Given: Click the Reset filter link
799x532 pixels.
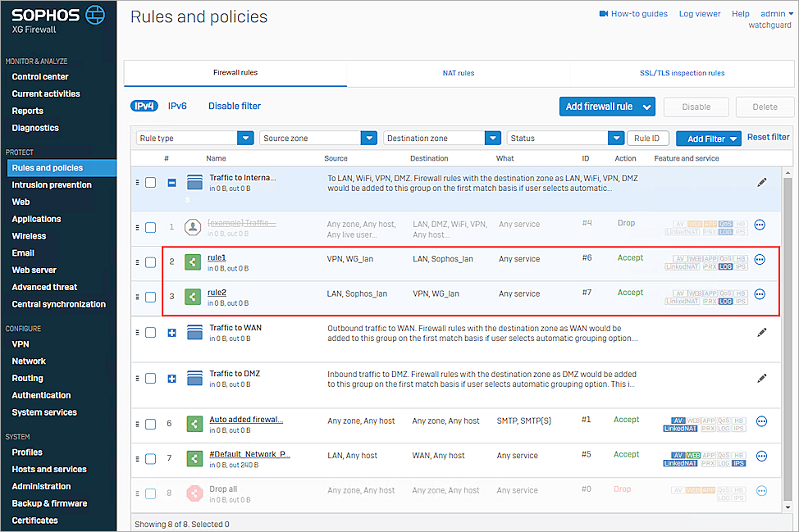Looking at the screenshot, I should pyautogui.click(x=767, y=138).
